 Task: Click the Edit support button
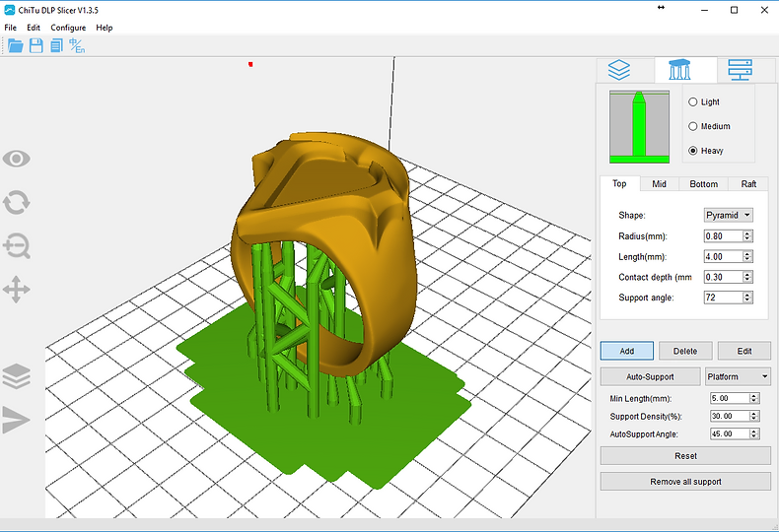click(x=744, y=351)
